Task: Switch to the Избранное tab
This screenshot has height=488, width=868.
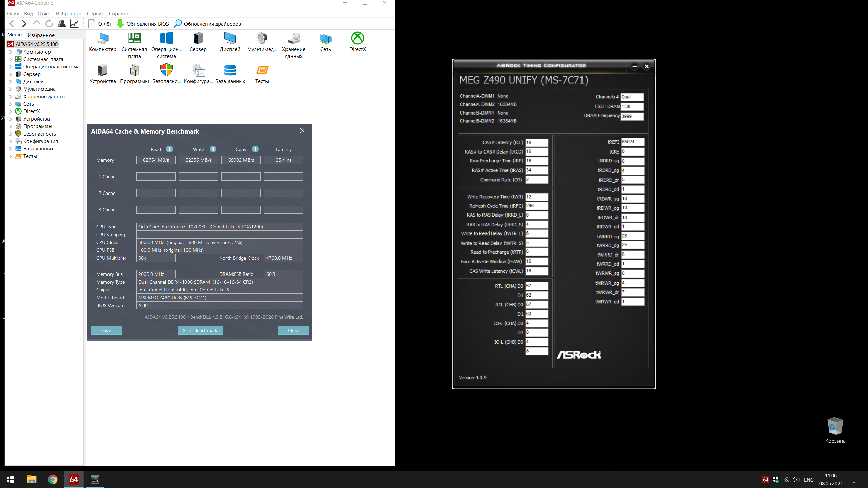Action: coord(41,35)
